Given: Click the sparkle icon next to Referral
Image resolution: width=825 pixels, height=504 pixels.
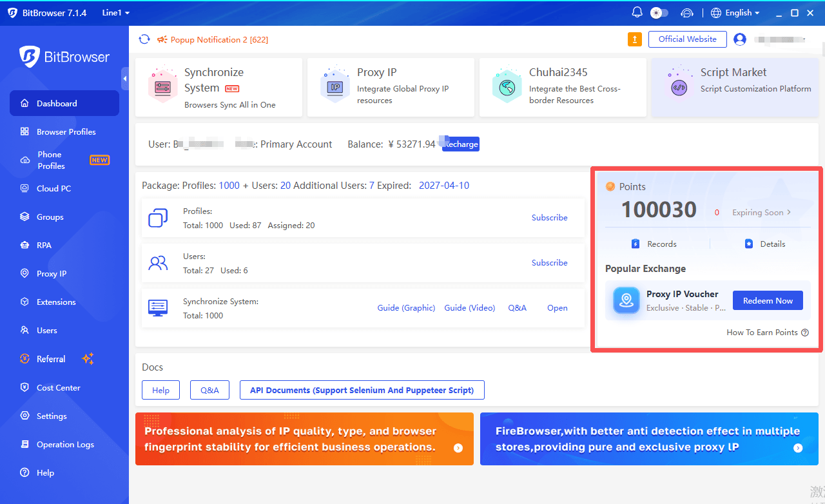Looking at the screenshot, I should tap(88, 358).
